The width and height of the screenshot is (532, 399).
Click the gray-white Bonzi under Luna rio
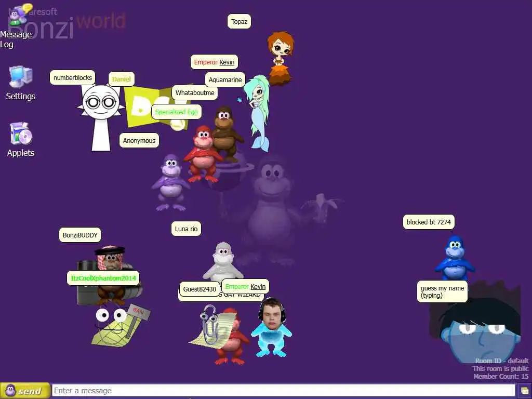223,261
